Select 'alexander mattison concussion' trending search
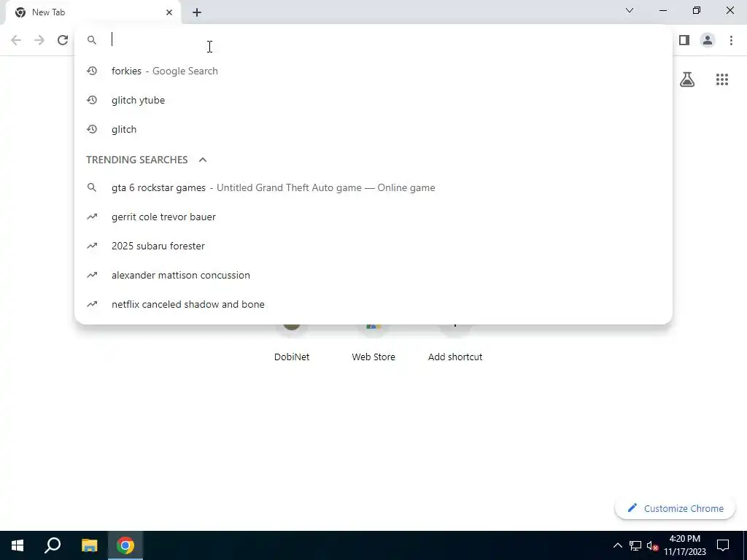The height and width of the screenshot is (560, 747). [x=373, y=275]
